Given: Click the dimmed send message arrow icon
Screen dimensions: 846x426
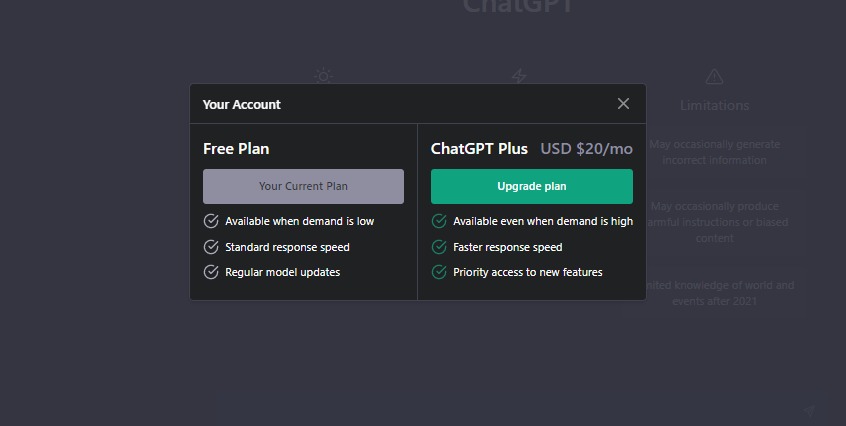Looking at the screenshot, I should click(810, 410).
